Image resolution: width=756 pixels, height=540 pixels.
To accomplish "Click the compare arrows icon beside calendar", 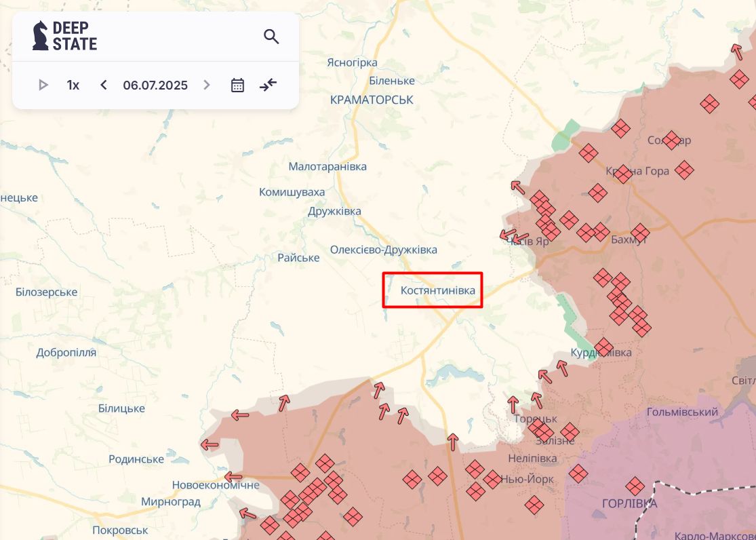I will (x=268, y=85).
